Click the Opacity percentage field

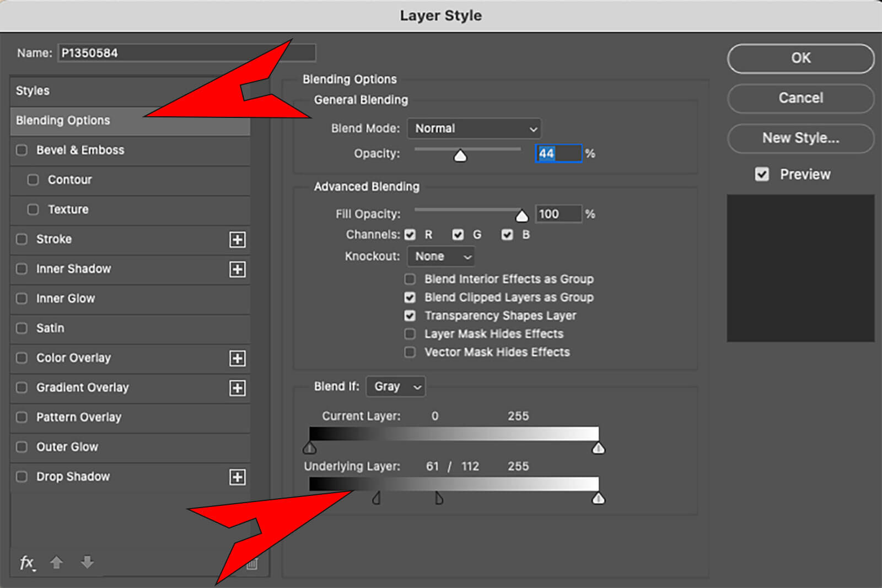[558, 153]
